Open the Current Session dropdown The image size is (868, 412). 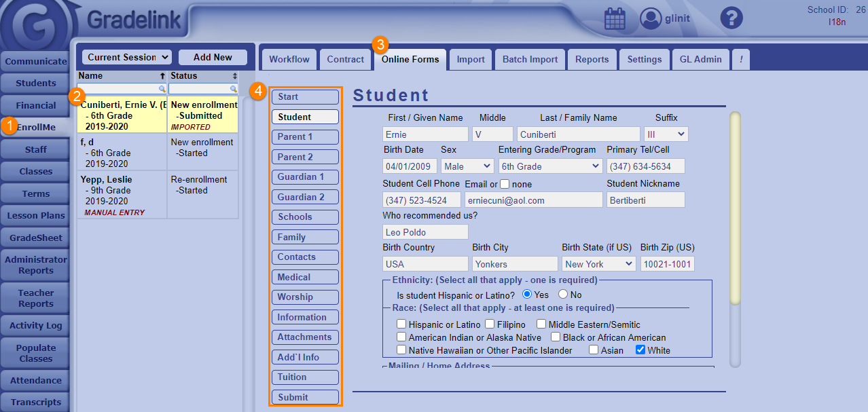pyautogui.click(x=127, y=57)
